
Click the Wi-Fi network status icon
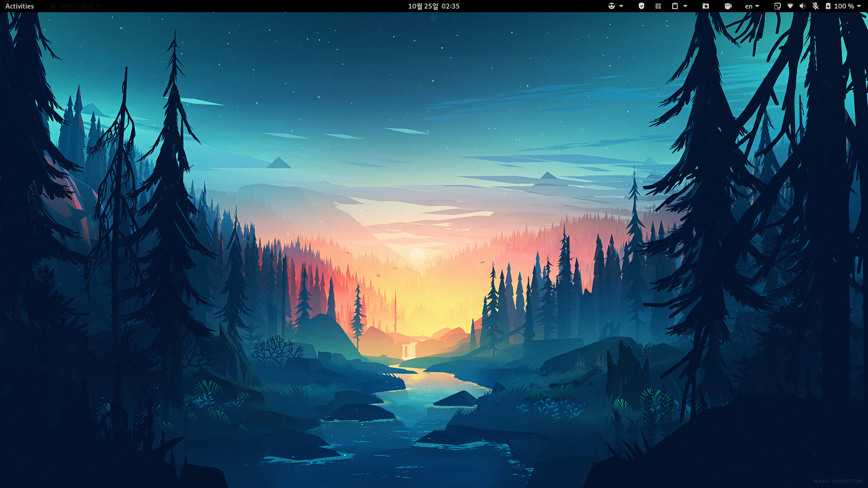(x=790, y=6)
